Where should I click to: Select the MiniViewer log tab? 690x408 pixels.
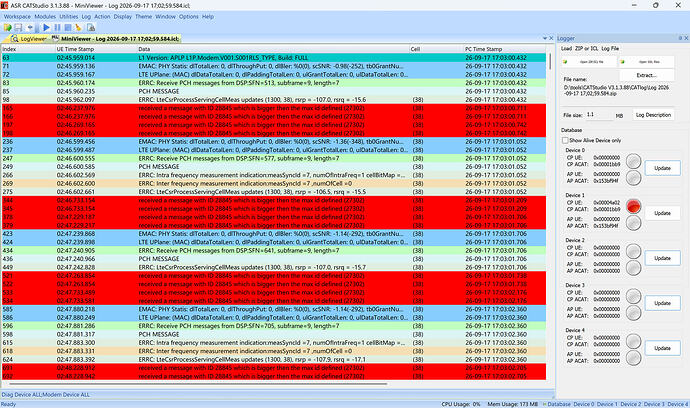(x=116, y=39)
